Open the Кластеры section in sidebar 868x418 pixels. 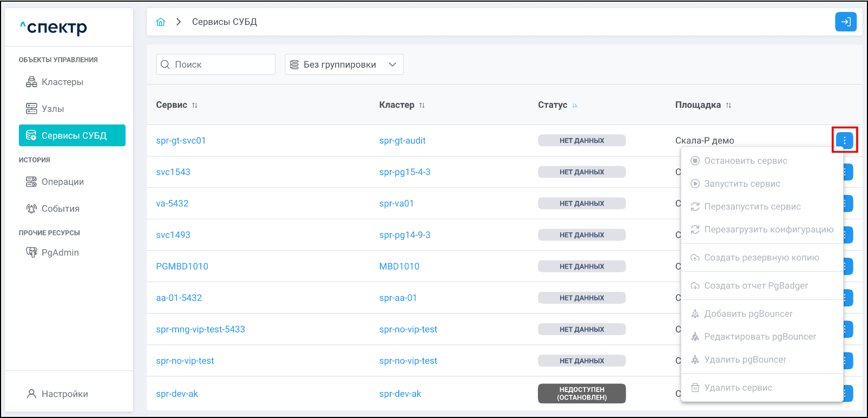pyautogui.click(x=62, y=82)
